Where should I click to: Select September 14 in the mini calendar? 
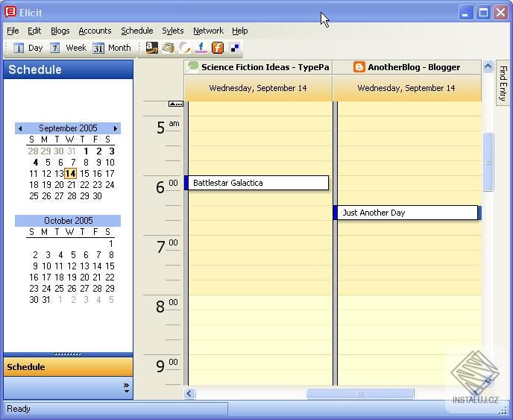(x=71, y=174)
